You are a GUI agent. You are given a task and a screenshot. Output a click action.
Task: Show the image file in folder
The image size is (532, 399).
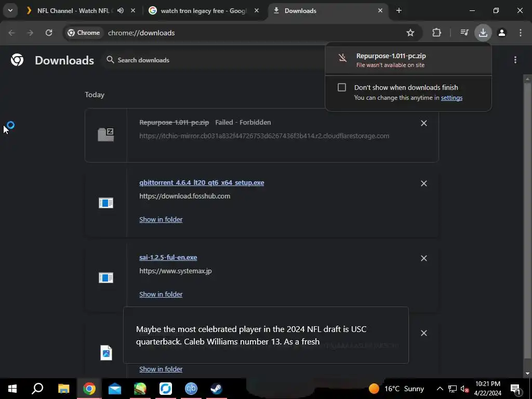click(161, 369)
